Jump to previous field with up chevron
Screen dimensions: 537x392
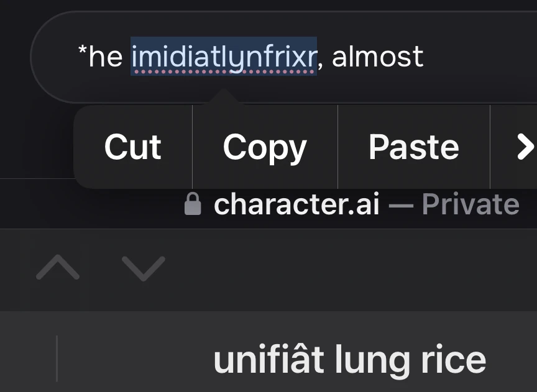tap(58, 268)
